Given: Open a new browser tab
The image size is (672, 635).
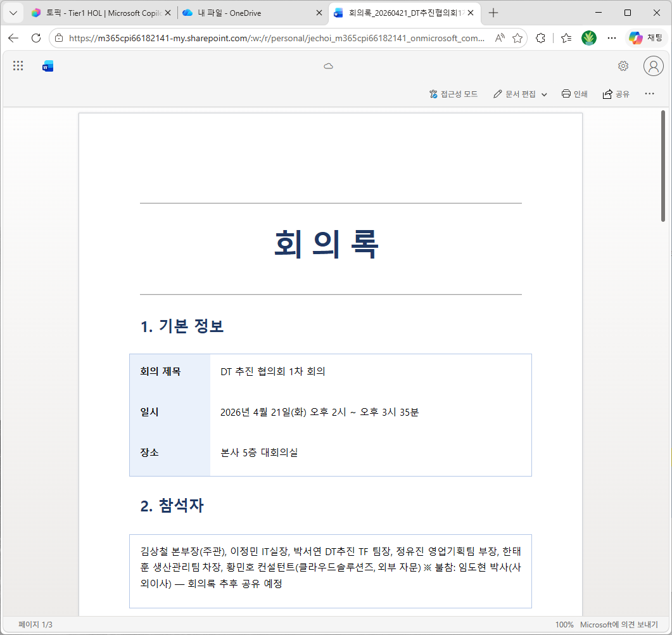Looking at the screenshot, I should pos(493,13).
